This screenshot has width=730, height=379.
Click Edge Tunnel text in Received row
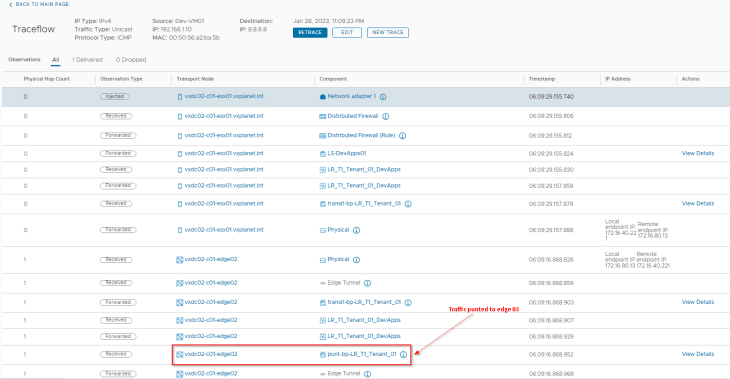(x=344, y=283)
